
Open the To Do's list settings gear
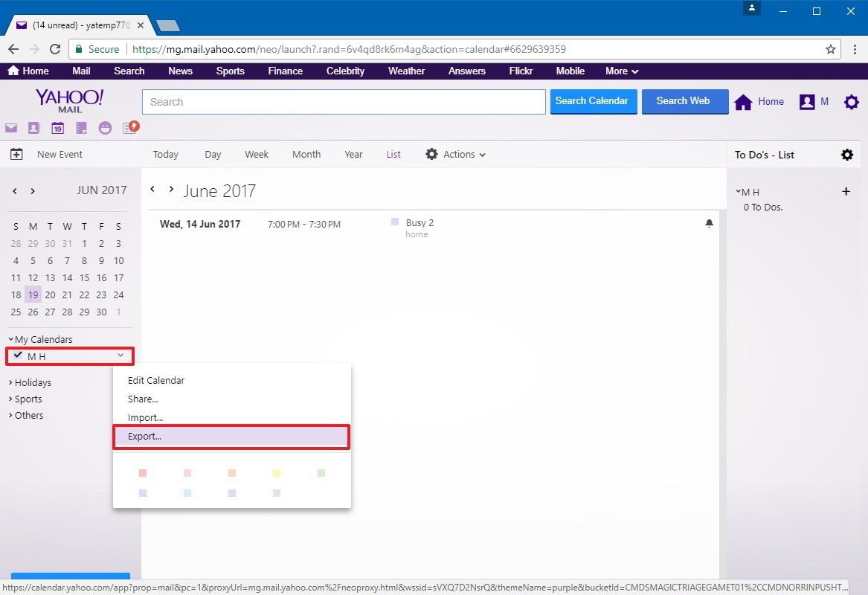[847, 155]
